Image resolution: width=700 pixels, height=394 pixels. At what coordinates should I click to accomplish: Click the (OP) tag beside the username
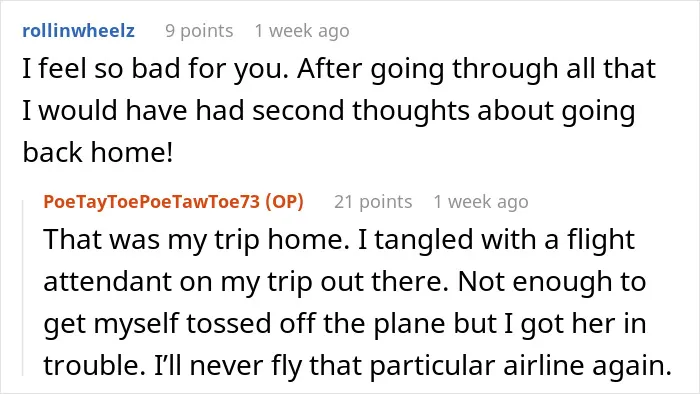[284, 202]
